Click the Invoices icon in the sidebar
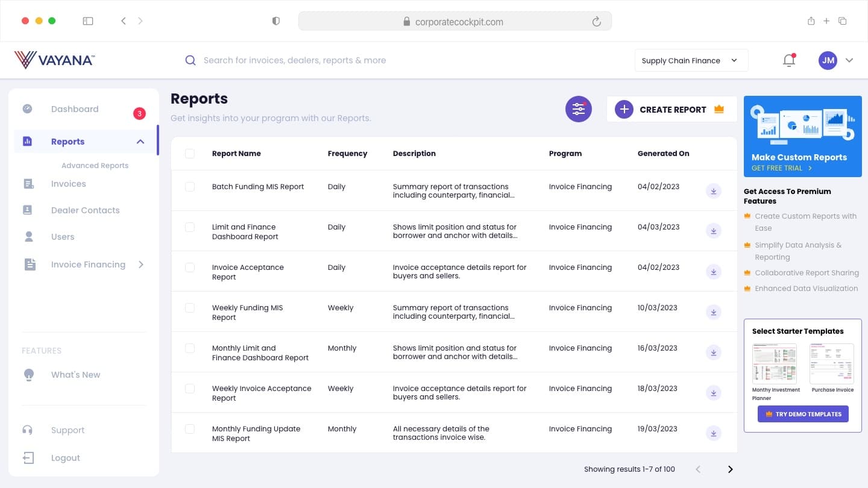The image size is (868, 488). [x=28, y=184]
